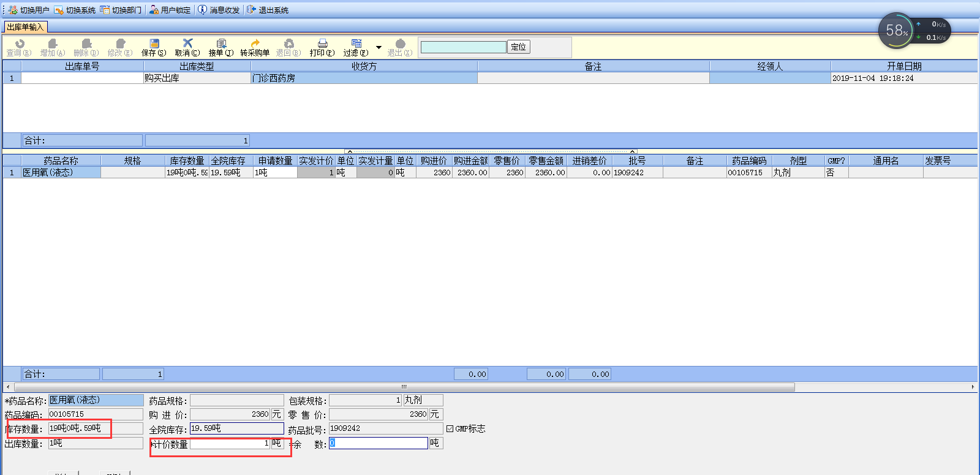The height and width of the screenshot is (475, 980).
Task: Click the 药品编码 column header
Action: tap(749, 161)
